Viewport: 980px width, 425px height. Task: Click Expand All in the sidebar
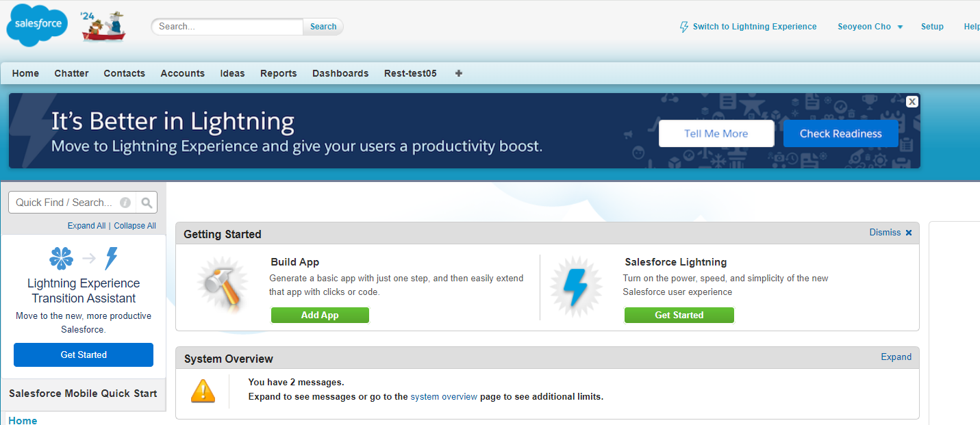[x=86, y=226]
